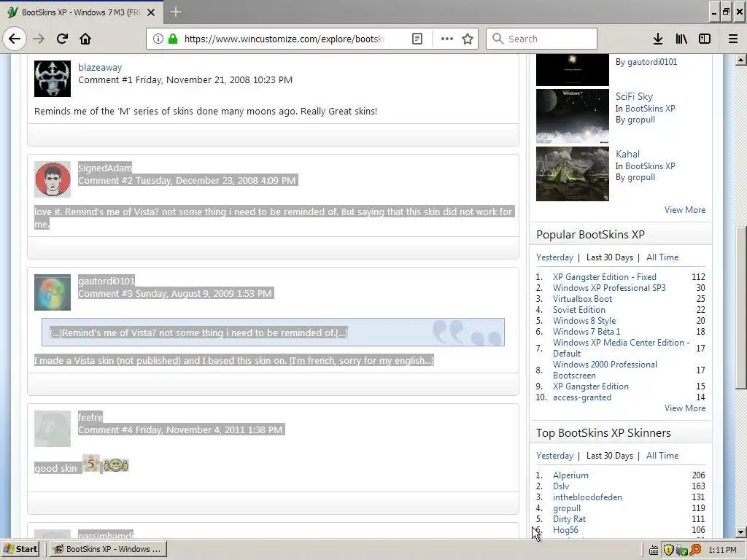747x560 pixels.
Task: Click the security shield tray icon
Action: click(668, 550)
